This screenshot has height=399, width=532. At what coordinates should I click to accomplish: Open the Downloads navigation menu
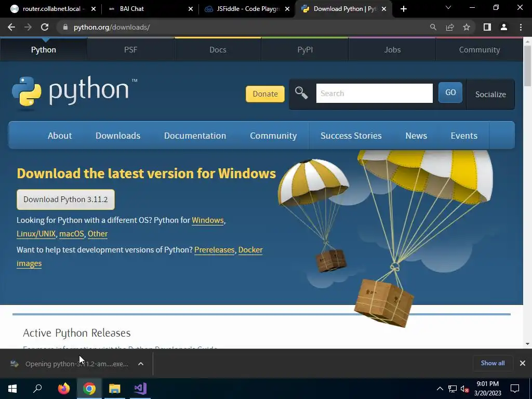(x=118, y=136)
